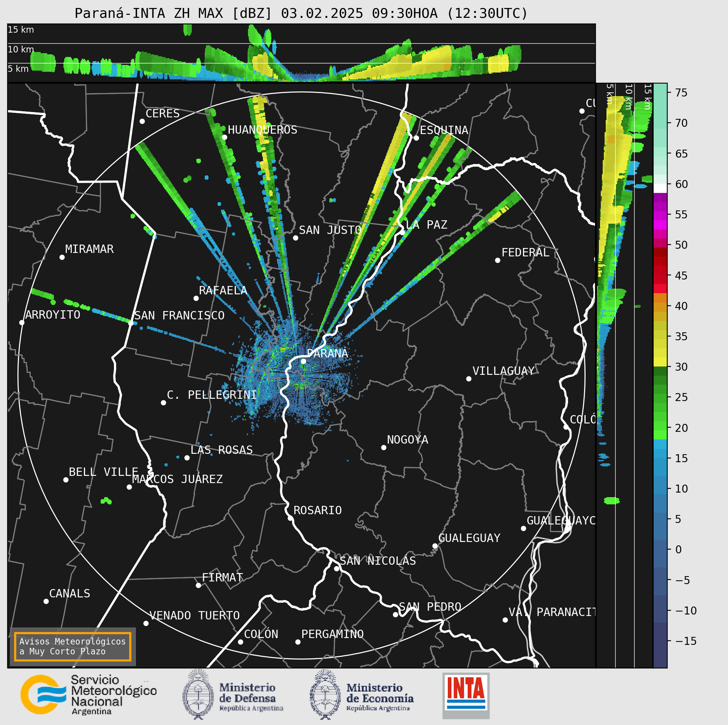728x725 pixels.
Task: Click the 15 km label in side profile
Action: [648, 96]
